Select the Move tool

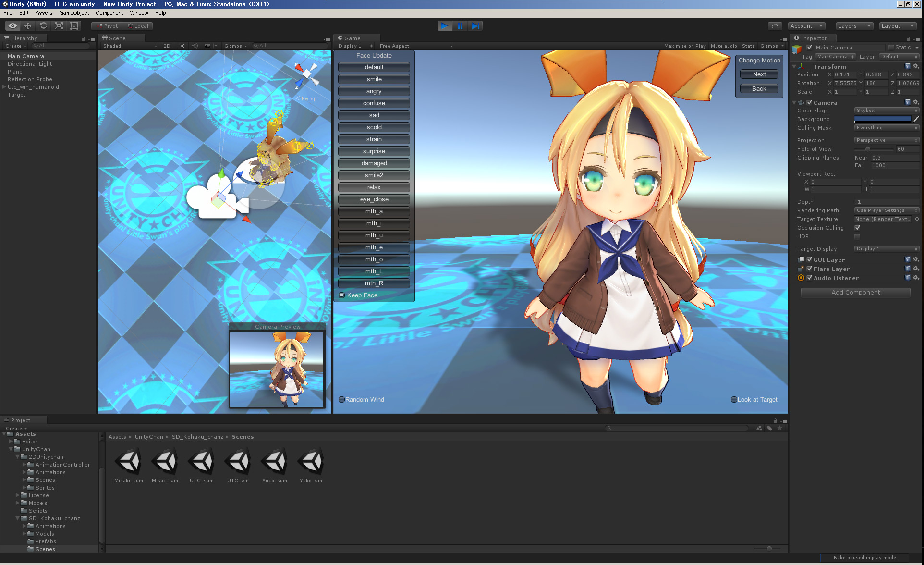pos(28,26)
